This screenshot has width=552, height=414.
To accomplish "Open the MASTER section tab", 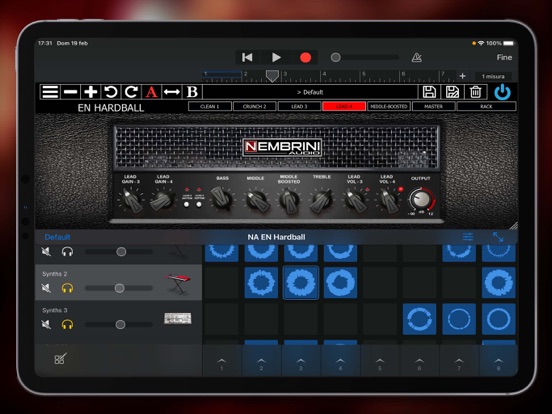I will pyautogui.click(x=433, y=106).
